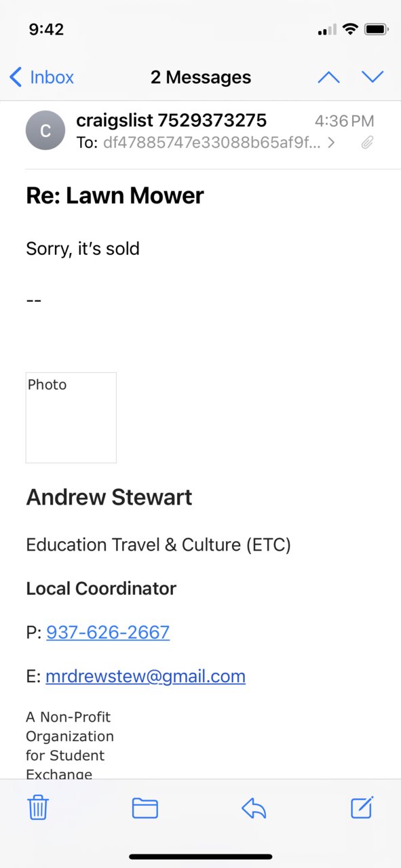
Task: Tap the sender avatar circle 'C'
Action: (45, 130)
